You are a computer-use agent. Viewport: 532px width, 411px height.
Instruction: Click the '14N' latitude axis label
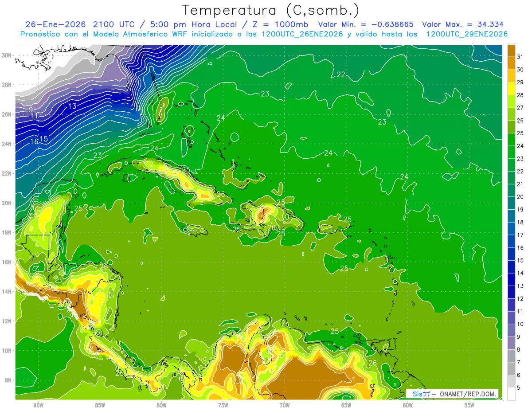8,291
